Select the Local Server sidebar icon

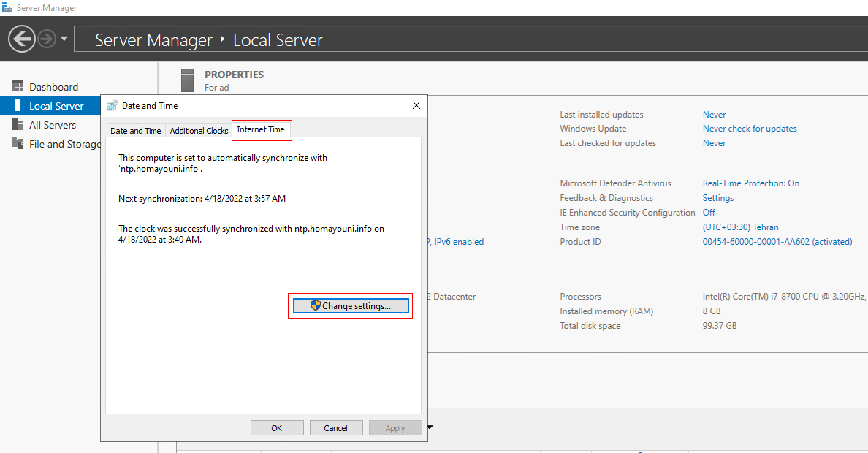click(x=17, y=105)
